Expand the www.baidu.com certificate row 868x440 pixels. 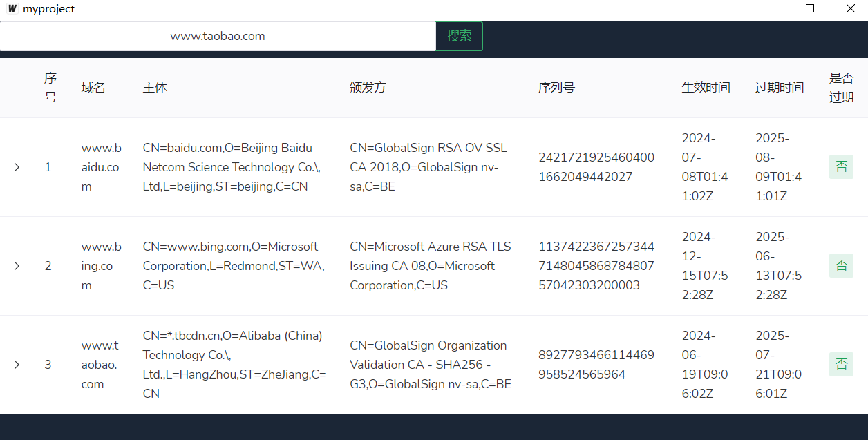point(17,167)
